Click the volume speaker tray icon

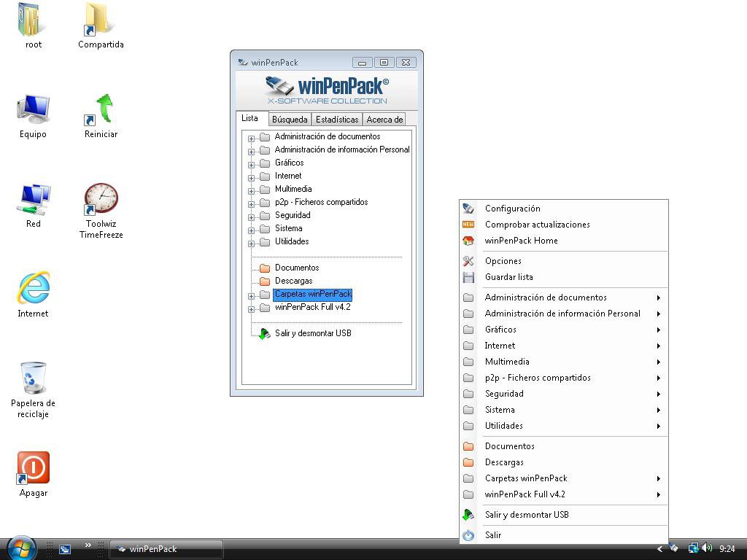(x=706, y=548)
